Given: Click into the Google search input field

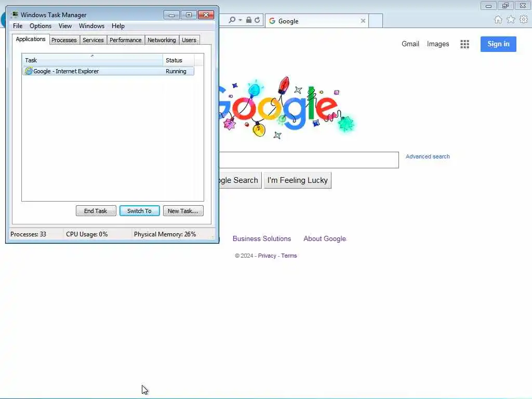Looking at the screenshot, I should pyautogui.click(x=309, y=160).
